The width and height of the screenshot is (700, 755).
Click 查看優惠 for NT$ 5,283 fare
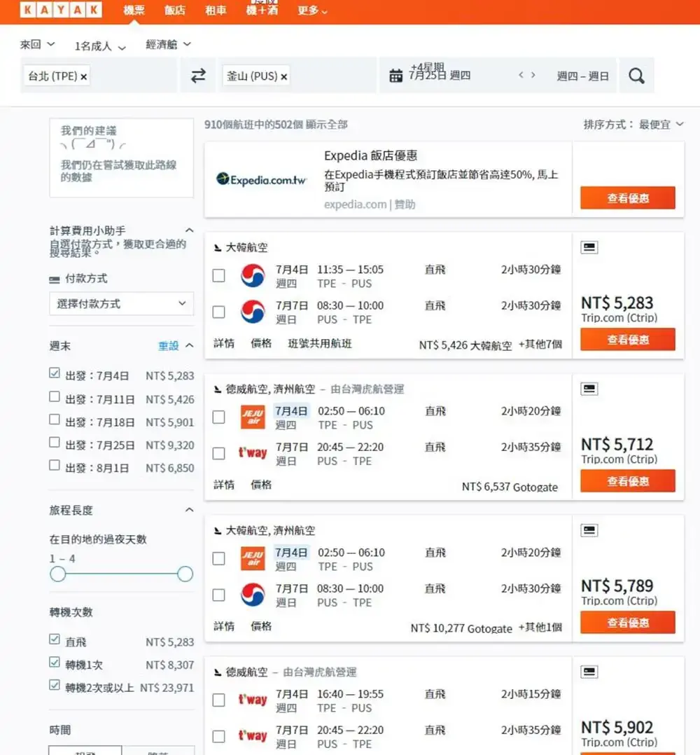[x=628, y=340]
